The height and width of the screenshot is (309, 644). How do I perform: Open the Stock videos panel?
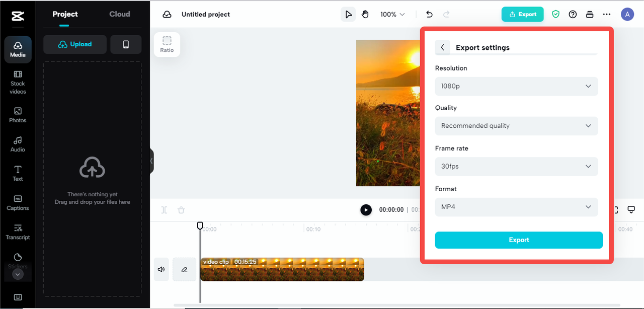tap(18, 82)
